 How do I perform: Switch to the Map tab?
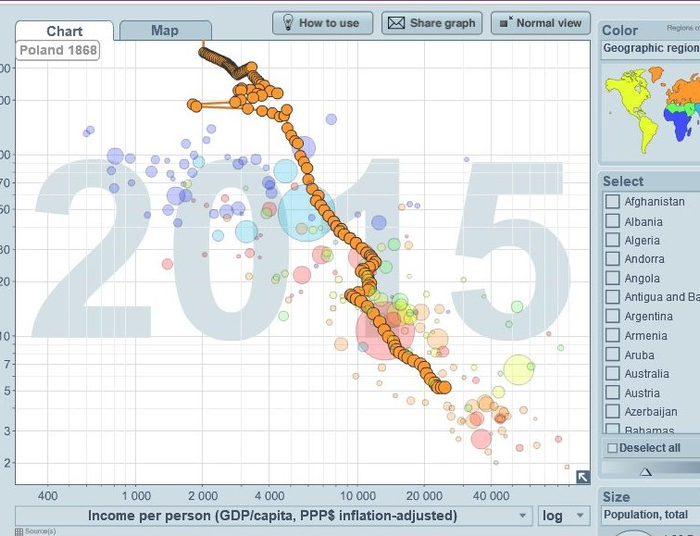click(165, 30)
